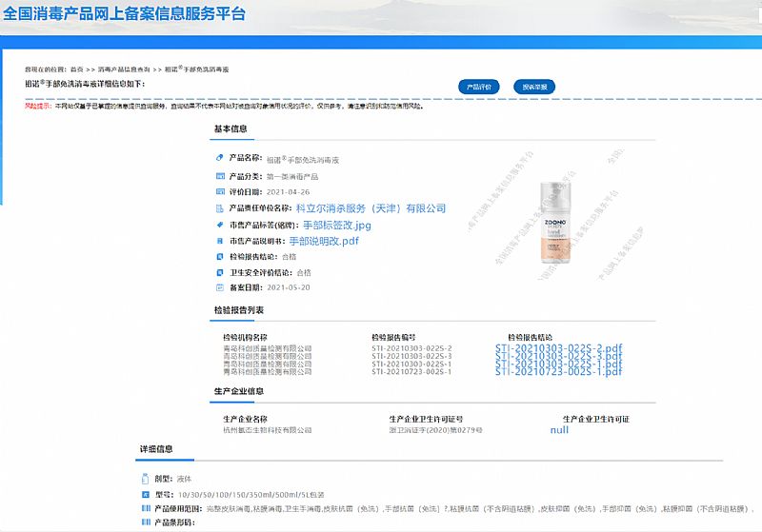Image resolution: width=762 pixels, height=532 pixels.
Task: Click the icon next to 检验报告结论
Action: 220,257
